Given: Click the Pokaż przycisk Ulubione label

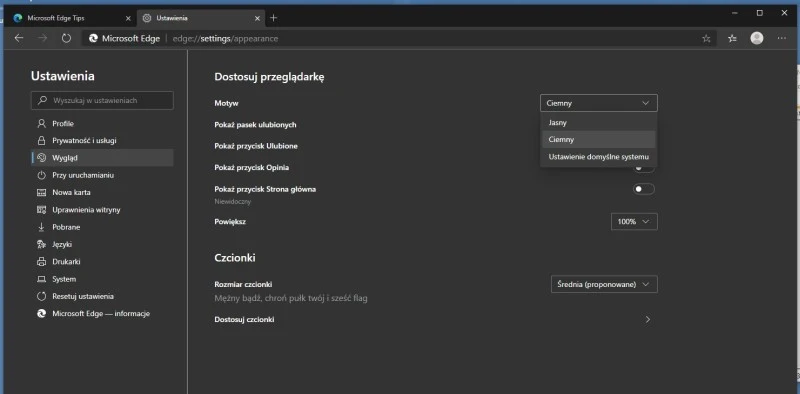Looking at the screenshot, I should 256,146.
